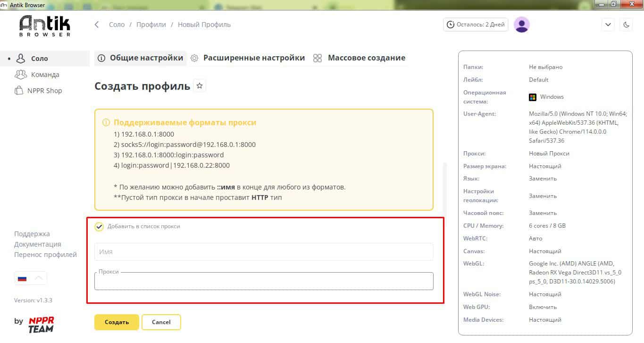
Task: Expand the chevron dropdown in top bar
Action: coord(608,25)
